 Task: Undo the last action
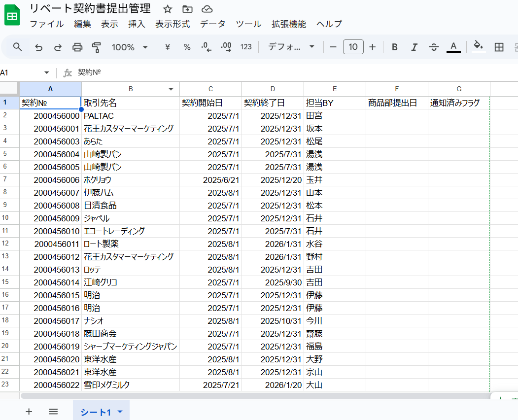tap(38, 47)
